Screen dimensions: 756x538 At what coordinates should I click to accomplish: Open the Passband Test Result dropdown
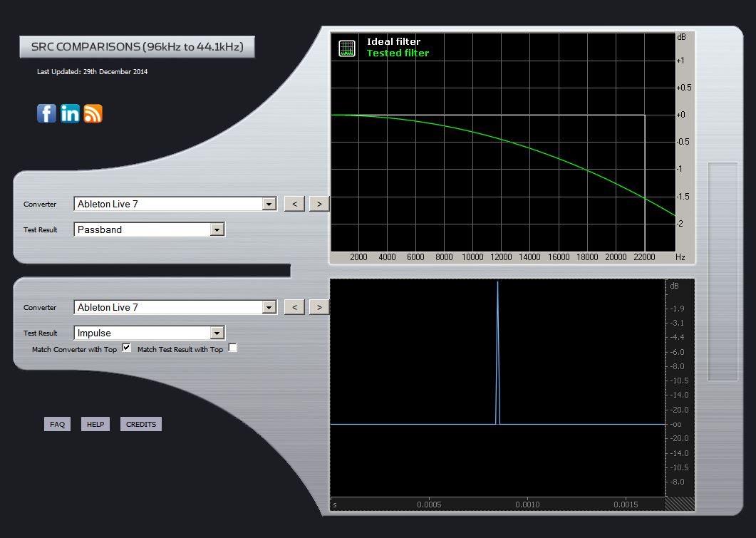pos(149,229)
